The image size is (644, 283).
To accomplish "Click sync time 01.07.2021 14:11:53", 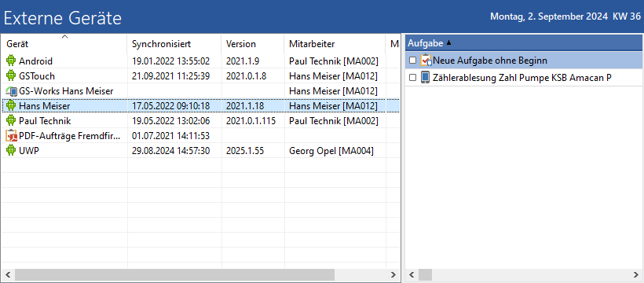I will tap(171, 136).
